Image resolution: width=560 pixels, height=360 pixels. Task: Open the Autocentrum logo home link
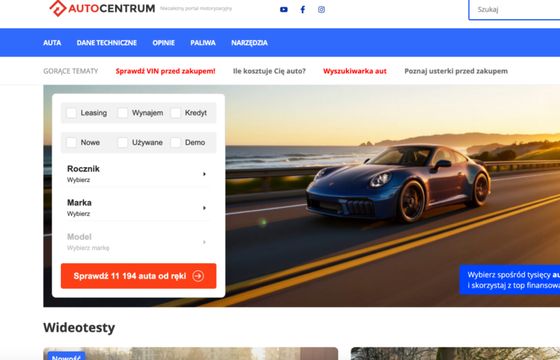(102, 8)
